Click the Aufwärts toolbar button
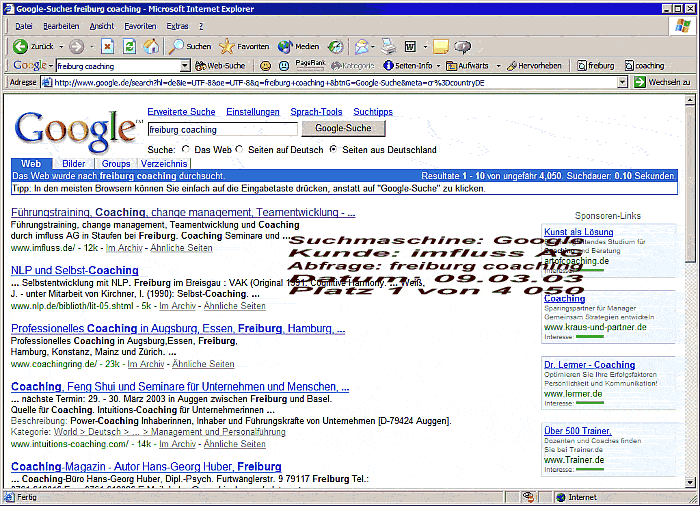Image resolution: width=700 pixels, height=506 pixels. point(467,66)
